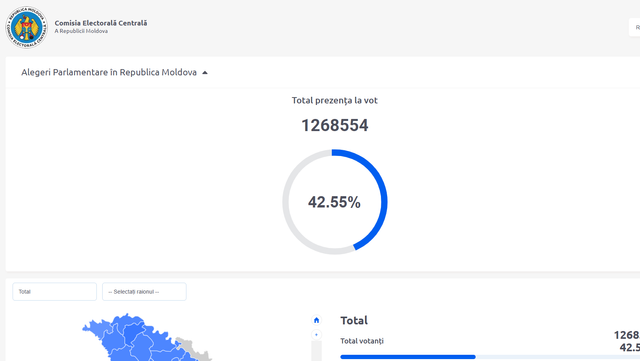
Task: Click the Comisia Electorală Centrală emblem logo
Action: (x=27, y=27)
